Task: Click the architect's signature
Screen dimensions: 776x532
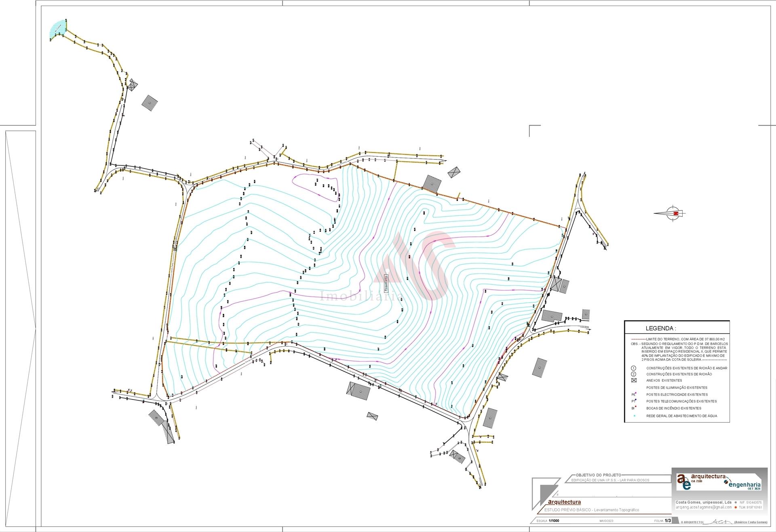Action: (x=718, y=521)
